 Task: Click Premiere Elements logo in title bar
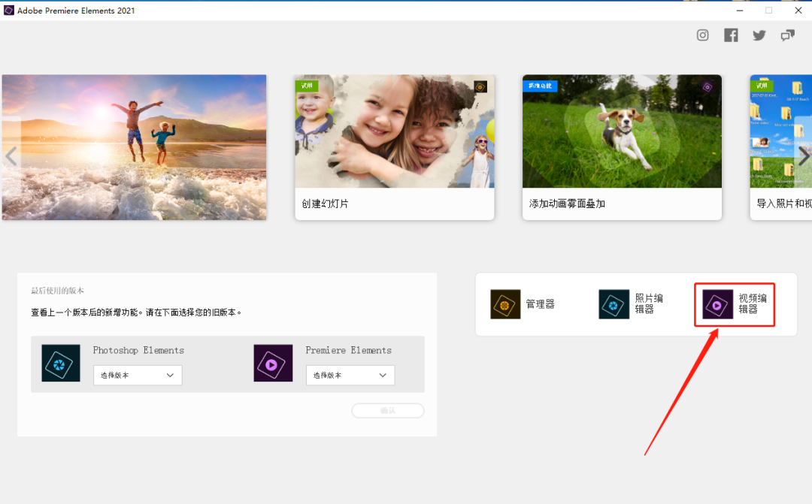[9, 11]
